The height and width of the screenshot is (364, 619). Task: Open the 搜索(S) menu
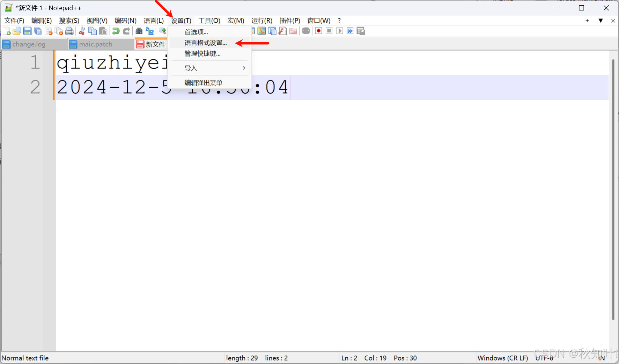pos(69,21)
